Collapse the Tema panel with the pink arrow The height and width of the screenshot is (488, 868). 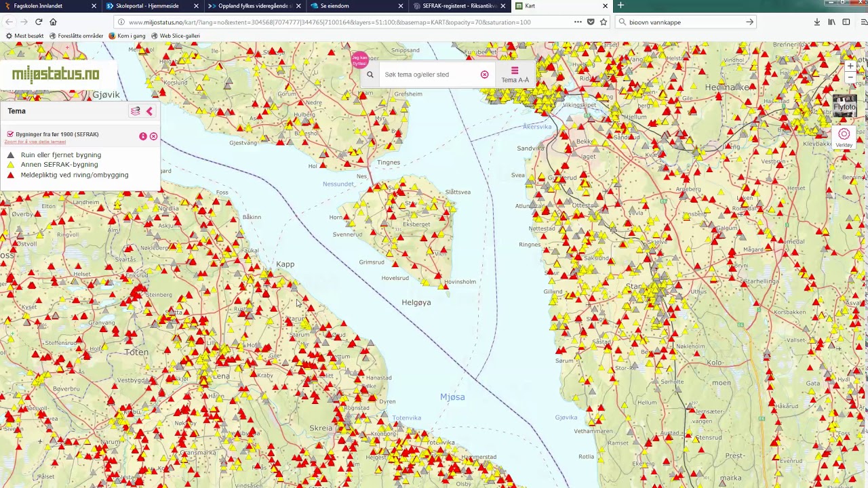tap(149, 111)
